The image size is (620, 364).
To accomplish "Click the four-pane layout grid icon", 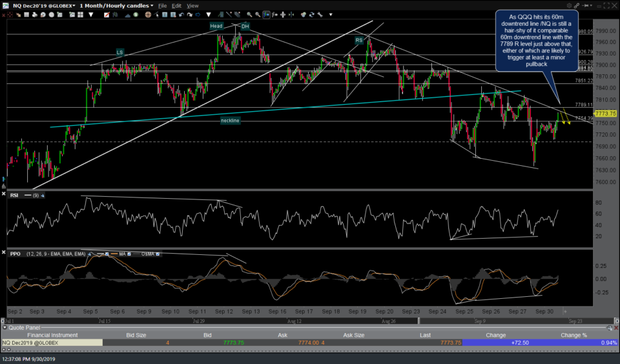I will [80, 15].
